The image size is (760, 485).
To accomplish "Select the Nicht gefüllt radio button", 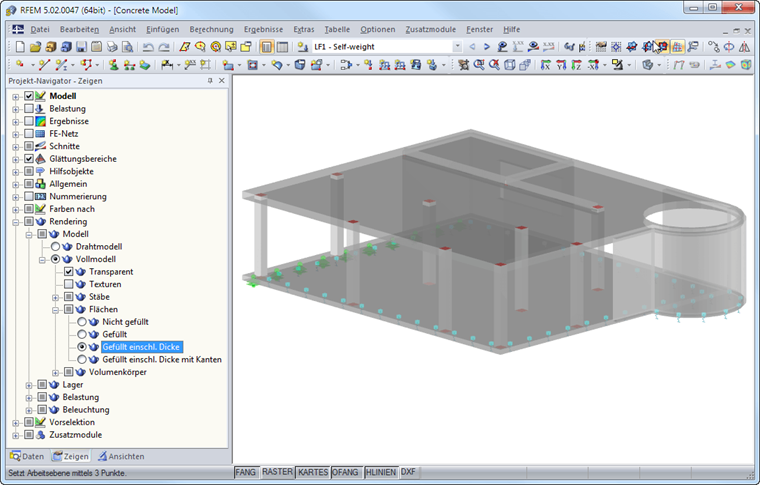I will click(x=81, y=322).
